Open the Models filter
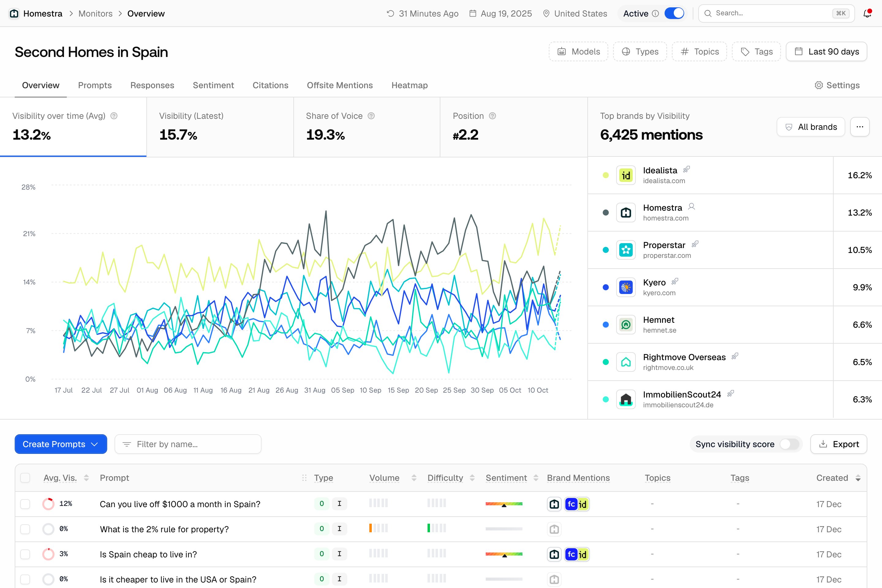Image resolution: width=882 pixels, height=588 pixels. pyautogui.click(x=578, y=51)
